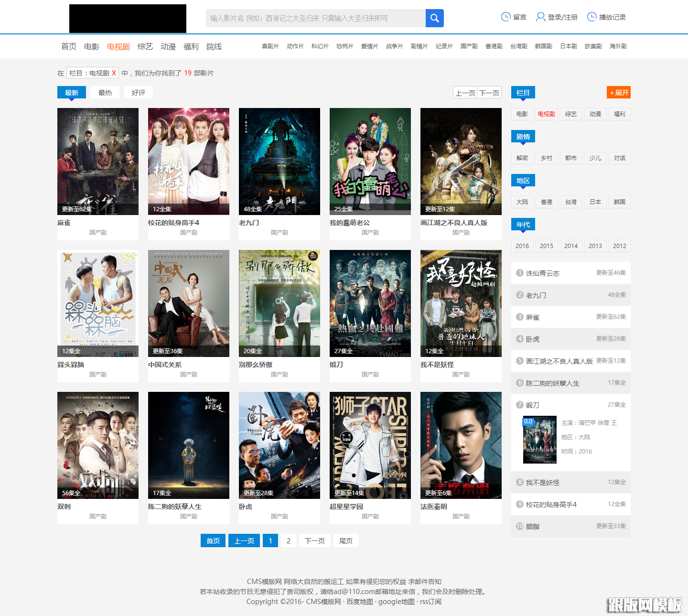Go to page 2 of results
Image resolution: width=688 pixels, height=616 pixels.
[x=288, y=541]
